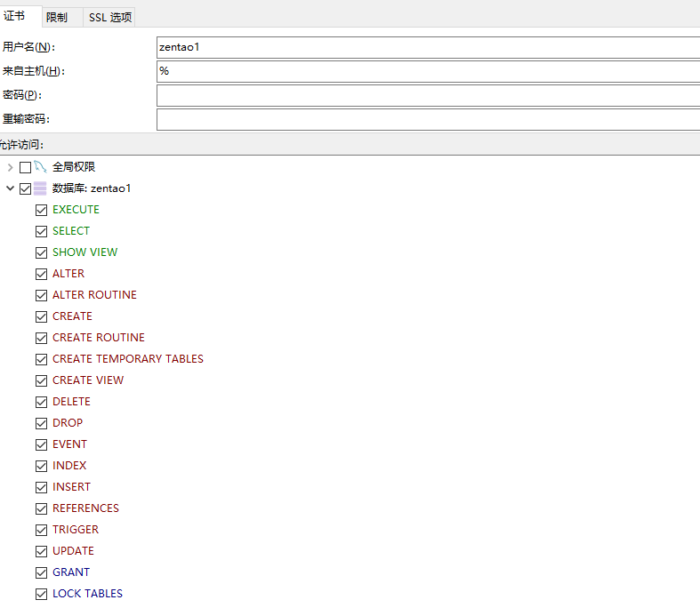Viewport: 700px width, 608px height.
Task: Click the global privileges key icon
Action: tap(40, 167)
